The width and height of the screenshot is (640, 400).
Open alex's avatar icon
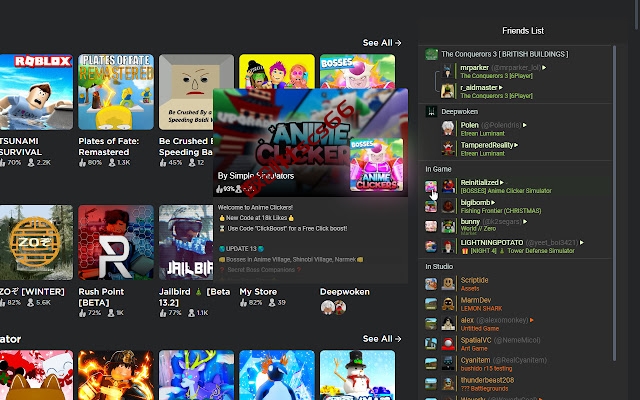click(x=448, y=324)
